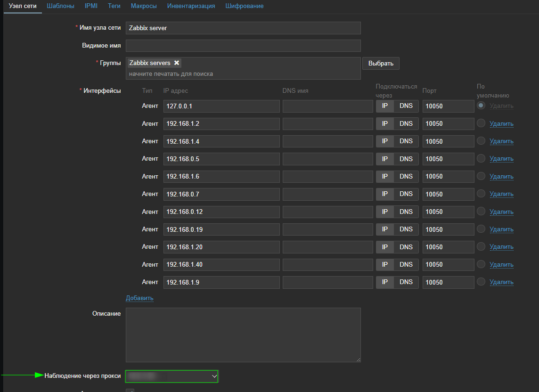This screenshot has width=539, height=392.
Task: Select default radio for 192.168.1.2 interface
Action: (x=481, y=123)
